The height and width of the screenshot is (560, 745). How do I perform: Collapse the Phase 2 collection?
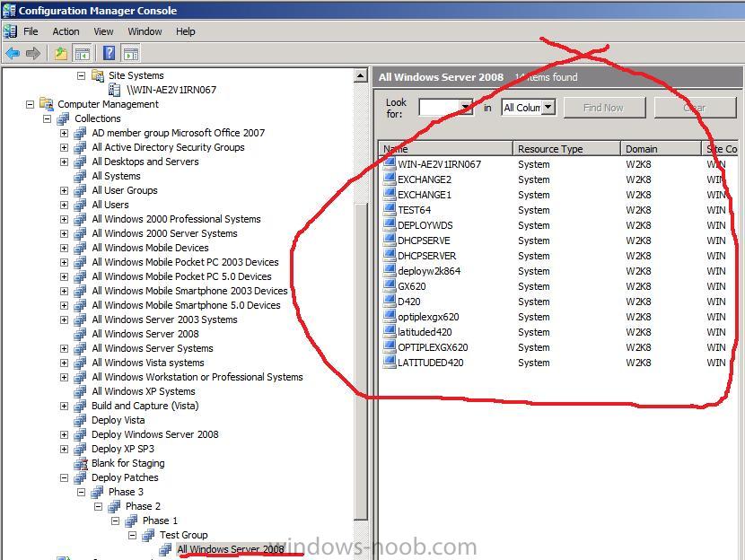pyautogui.click(x=99, y=506)
